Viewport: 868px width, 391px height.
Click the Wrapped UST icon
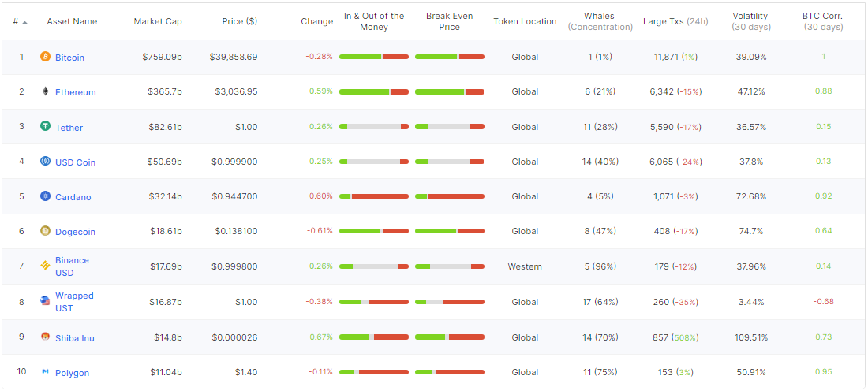pos(46,301)
